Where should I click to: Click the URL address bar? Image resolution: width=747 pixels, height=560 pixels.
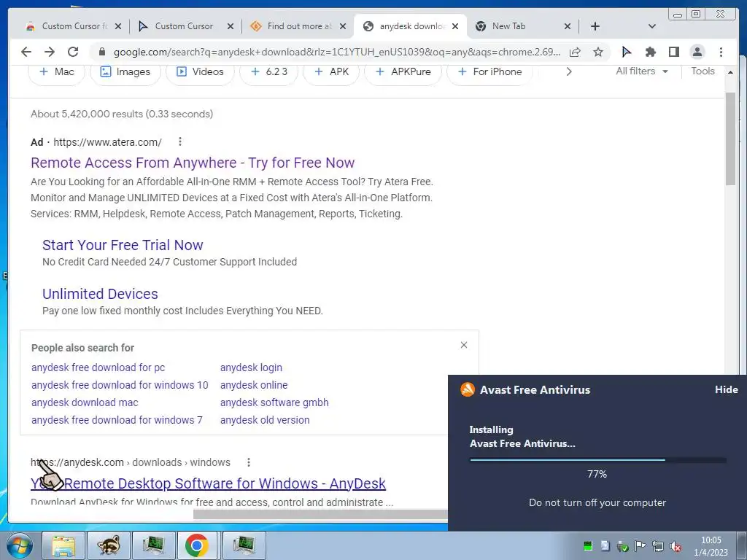coord(336,52)
